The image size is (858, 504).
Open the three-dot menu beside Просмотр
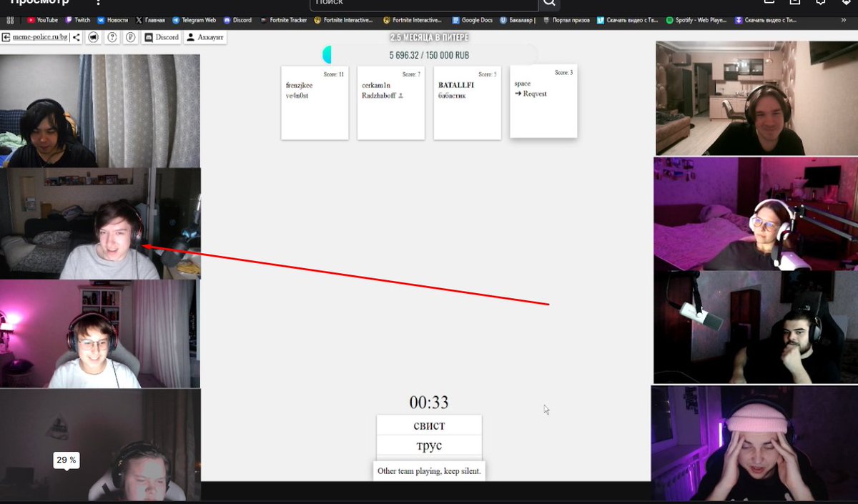[99, 2]
